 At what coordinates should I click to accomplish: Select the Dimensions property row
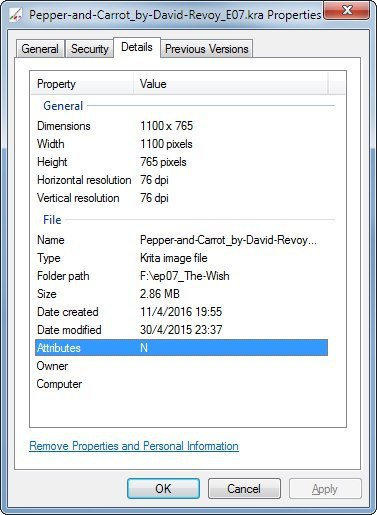181,126
